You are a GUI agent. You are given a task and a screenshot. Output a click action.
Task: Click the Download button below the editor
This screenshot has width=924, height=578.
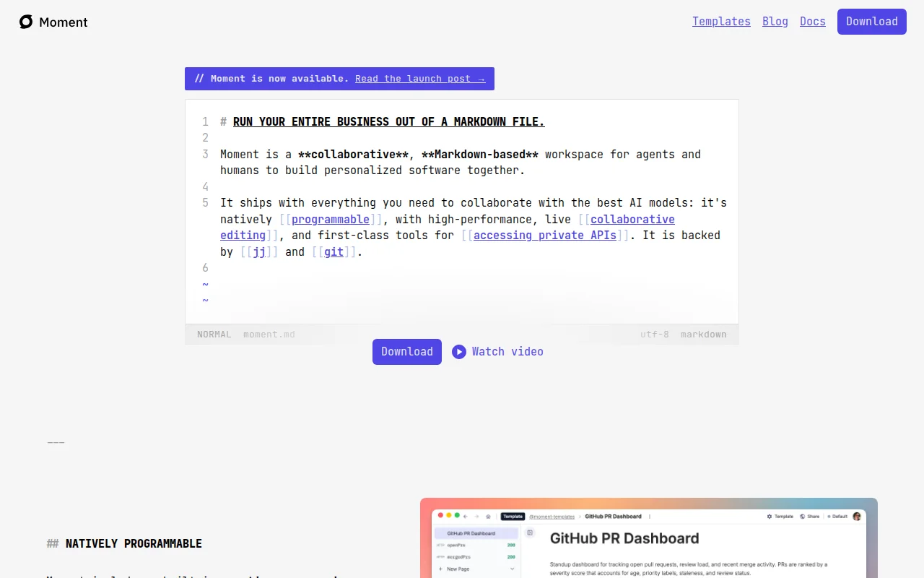[407, 352]
